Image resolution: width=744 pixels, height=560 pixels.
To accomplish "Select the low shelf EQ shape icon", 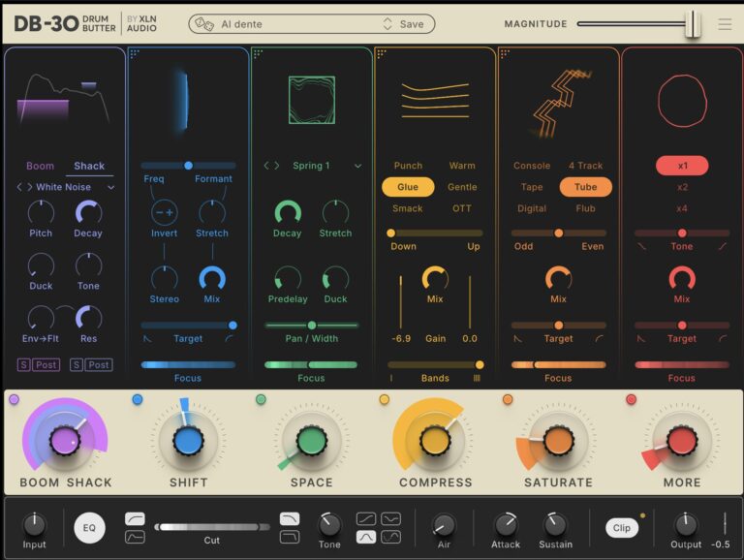I will click(136, 537).
